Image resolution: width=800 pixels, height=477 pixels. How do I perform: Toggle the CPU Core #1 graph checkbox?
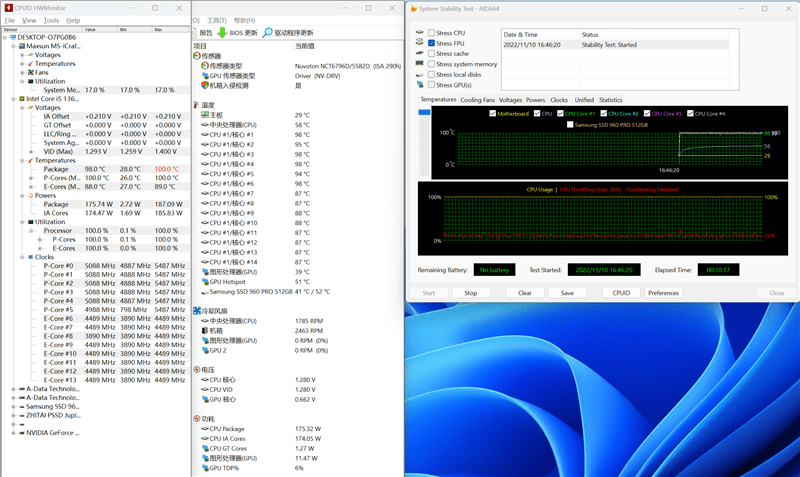click(560, 113)
